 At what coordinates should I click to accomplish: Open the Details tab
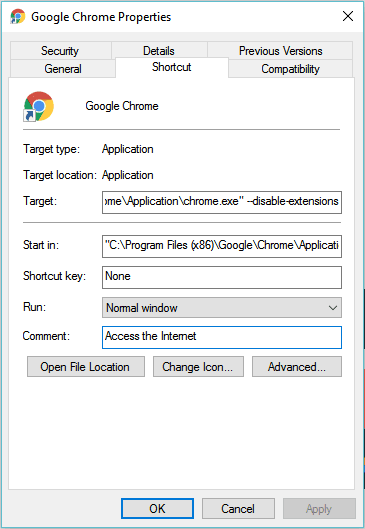click(x=159, y=51)
